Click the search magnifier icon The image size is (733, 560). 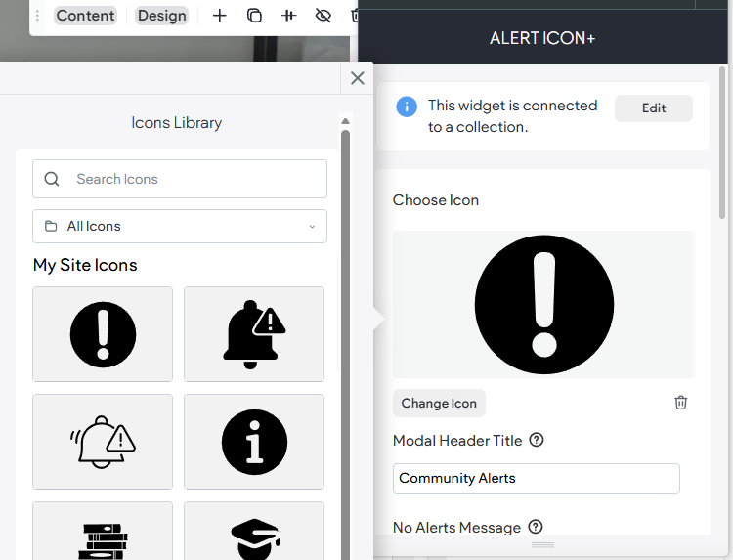point(52,179)
